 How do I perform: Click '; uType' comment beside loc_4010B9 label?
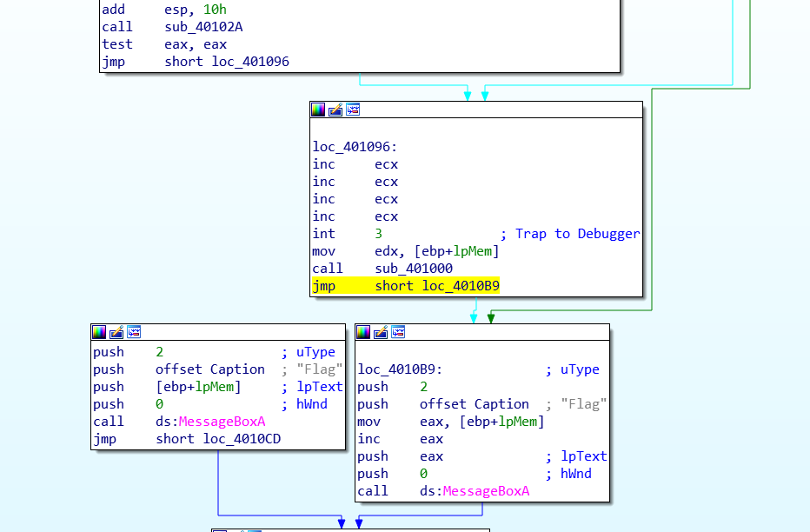(x=573, y=369)
